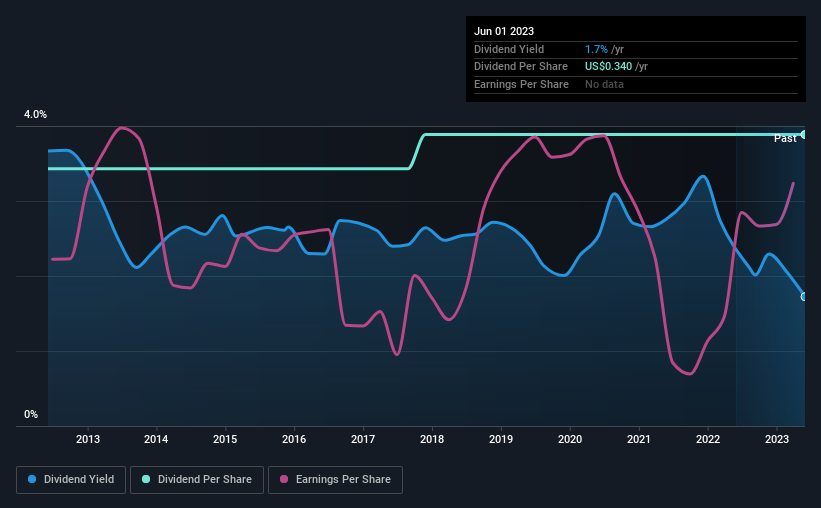
Task: Toggle the Earnings Per Share legend button
Action: tap(335, 480)
